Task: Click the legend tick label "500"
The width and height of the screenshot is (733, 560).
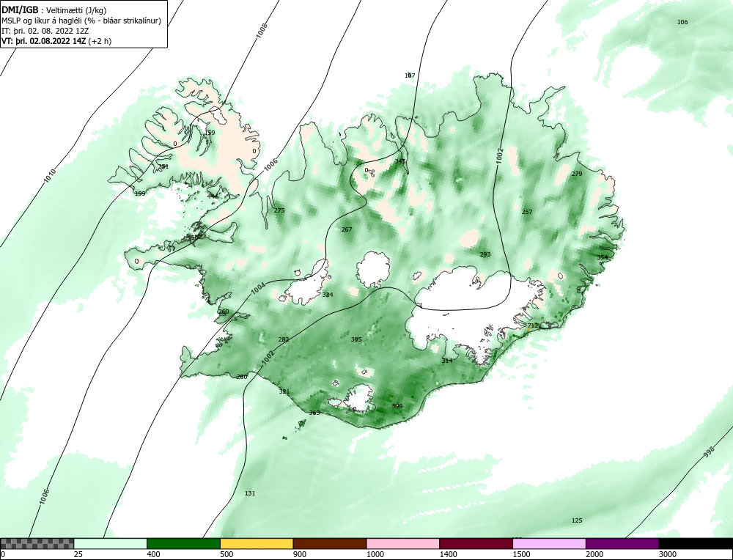Action: (x=226, y=554)
